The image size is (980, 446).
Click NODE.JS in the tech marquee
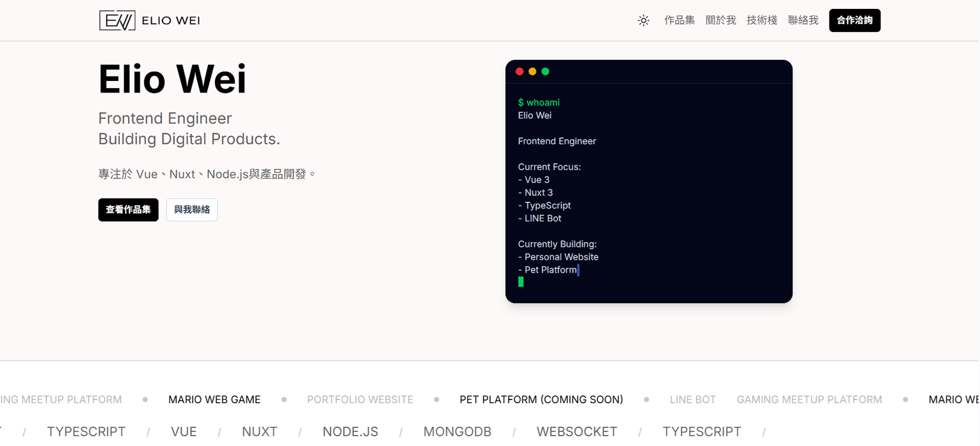[350, 432]
